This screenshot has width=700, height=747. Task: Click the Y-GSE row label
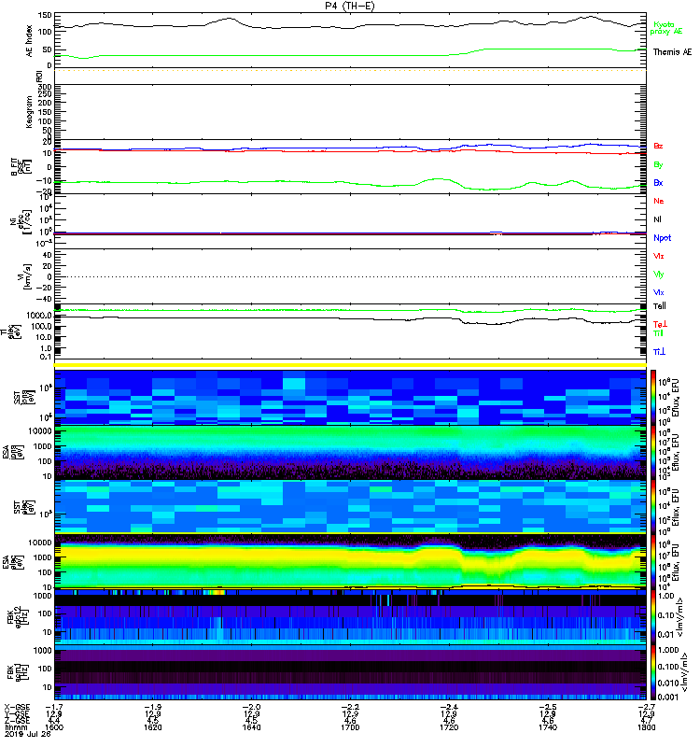[17, 713]
